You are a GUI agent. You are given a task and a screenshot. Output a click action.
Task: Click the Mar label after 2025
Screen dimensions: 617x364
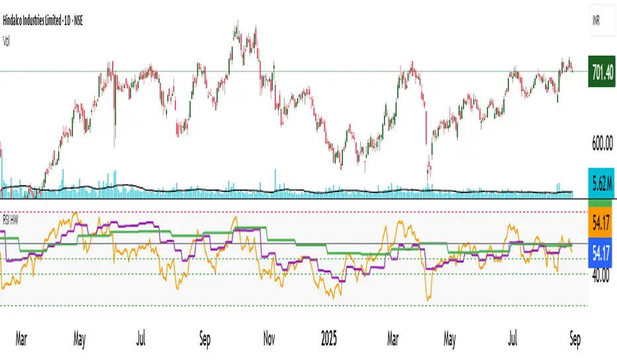393,339
